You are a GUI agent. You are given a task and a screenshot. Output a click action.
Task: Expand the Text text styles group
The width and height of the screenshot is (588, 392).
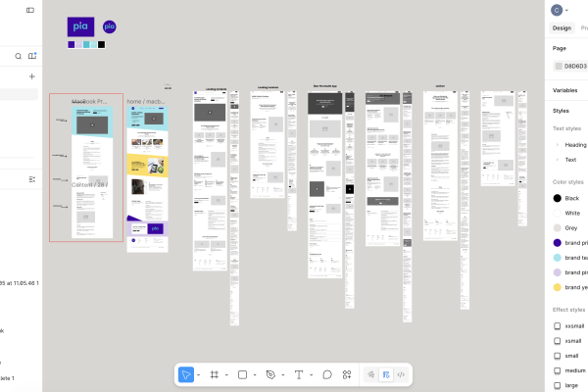point(558,160)
